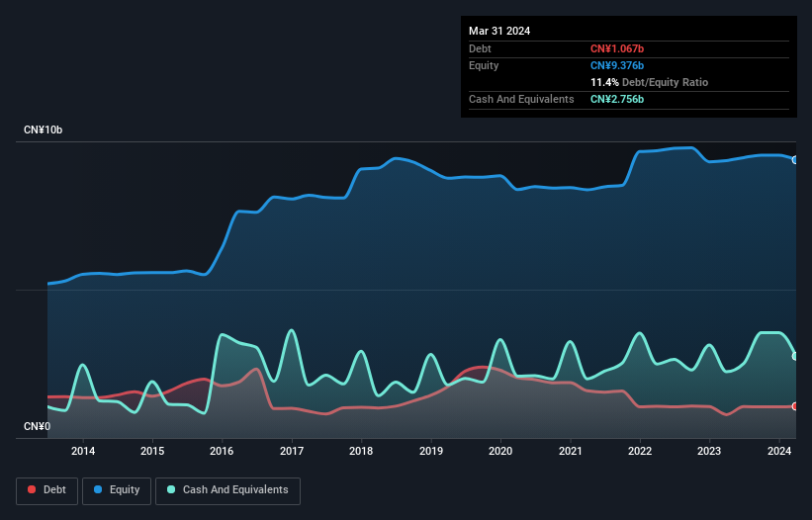The width and height of the screenshot is (812, 520).
Task: Select the 2024 x-axis label
Action: point(779,452)
